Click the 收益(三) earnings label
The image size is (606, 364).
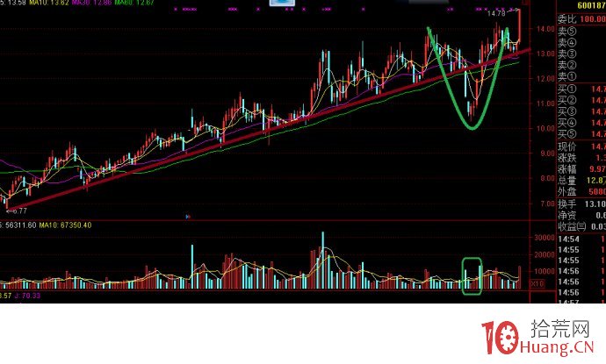572,226
